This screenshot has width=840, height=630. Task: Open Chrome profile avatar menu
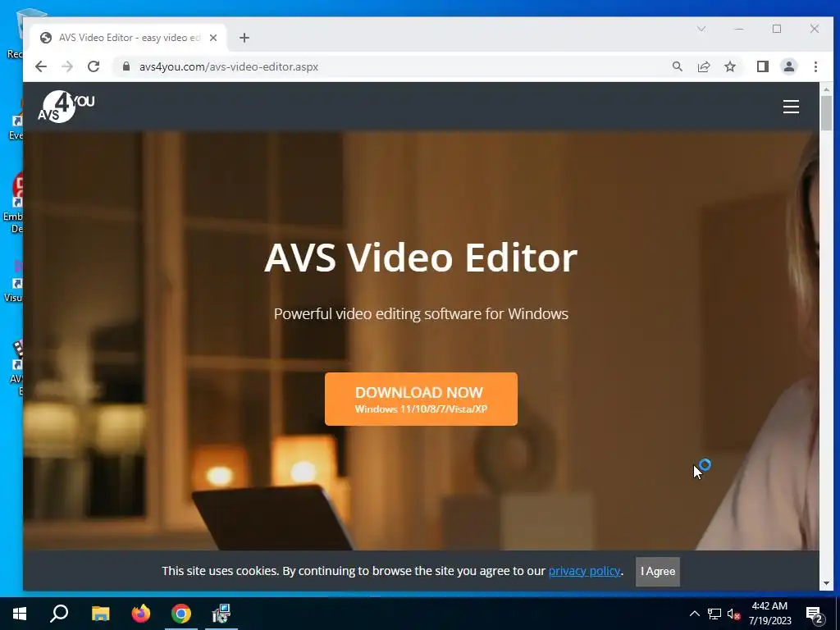pyautogui.click(x=788, y=66)
